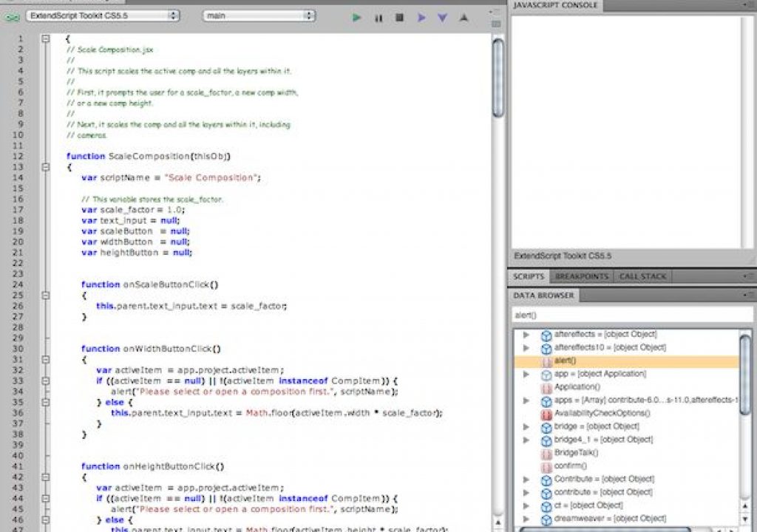Open the Scripts panel flyout menu
The image size is (757, 532).
(748, 276)
